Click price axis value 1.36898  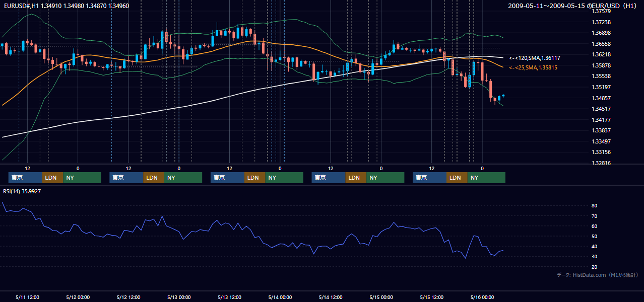tap(601, 33)
